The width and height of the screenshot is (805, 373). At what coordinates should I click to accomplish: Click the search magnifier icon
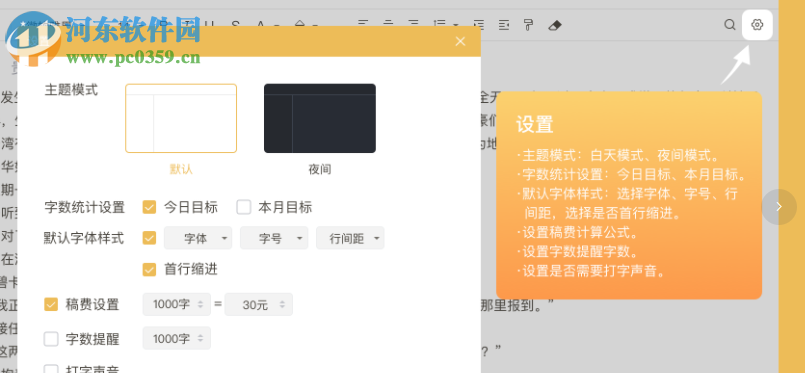(x=730, y=25)
